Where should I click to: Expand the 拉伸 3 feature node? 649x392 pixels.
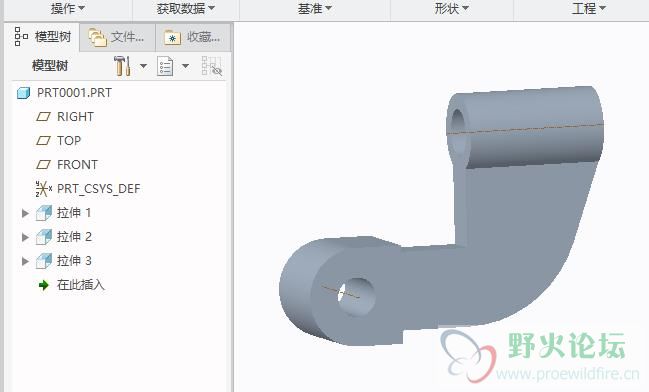point(25,261)
